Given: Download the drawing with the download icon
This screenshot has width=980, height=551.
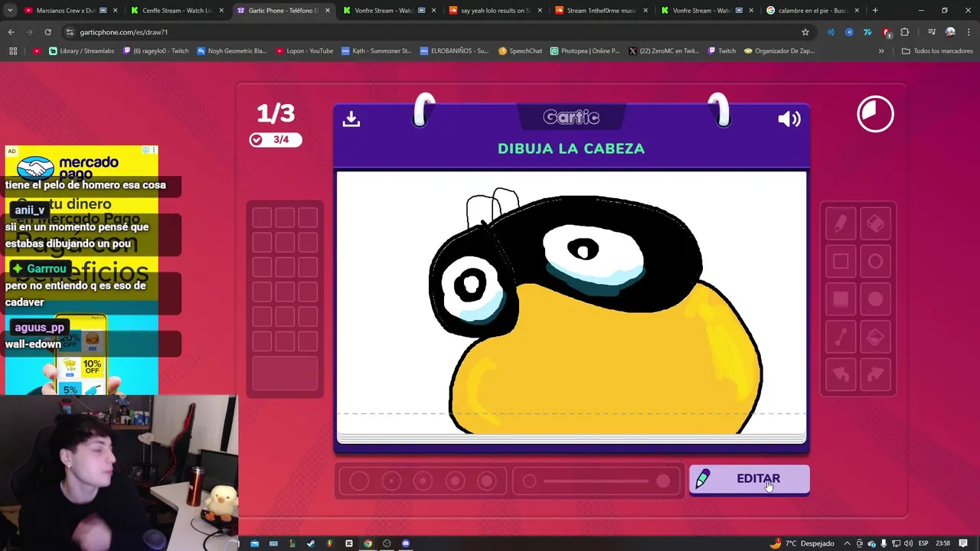Looking at the screenshot, I should click(351, 119).
